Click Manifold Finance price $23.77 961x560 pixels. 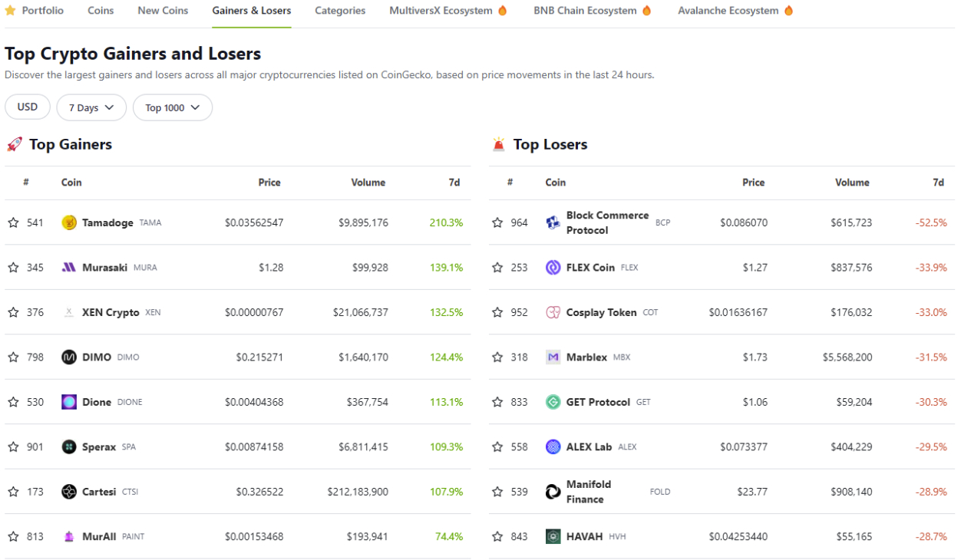[752, 492]
